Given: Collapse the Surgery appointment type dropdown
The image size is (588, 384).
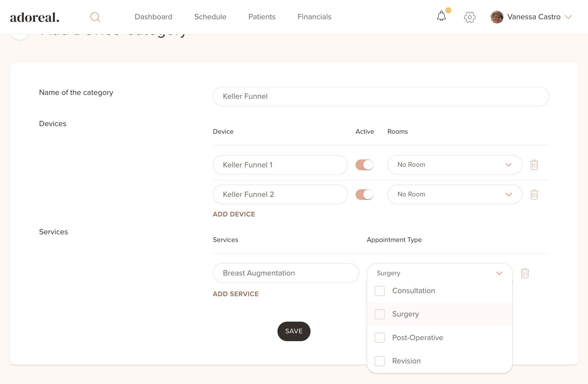Looking at the screenshot, I should point(499,273).
